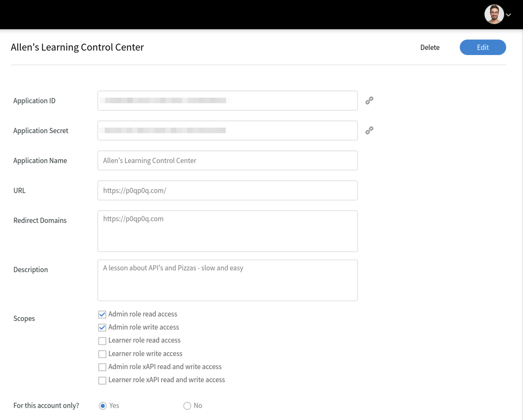Click the Delete link
The width and height of the screenshot is (523, 420).
click(429, 47)
